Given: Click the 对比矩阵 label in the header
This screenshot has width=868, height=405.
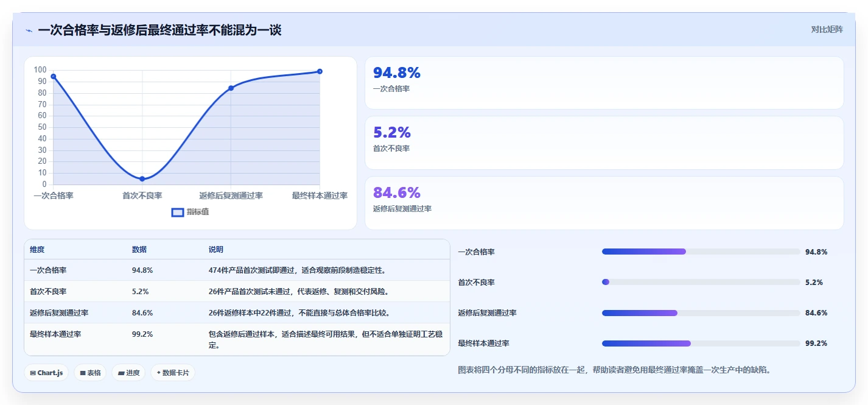Looking at the screenshot, I should (x=827, y=29).
